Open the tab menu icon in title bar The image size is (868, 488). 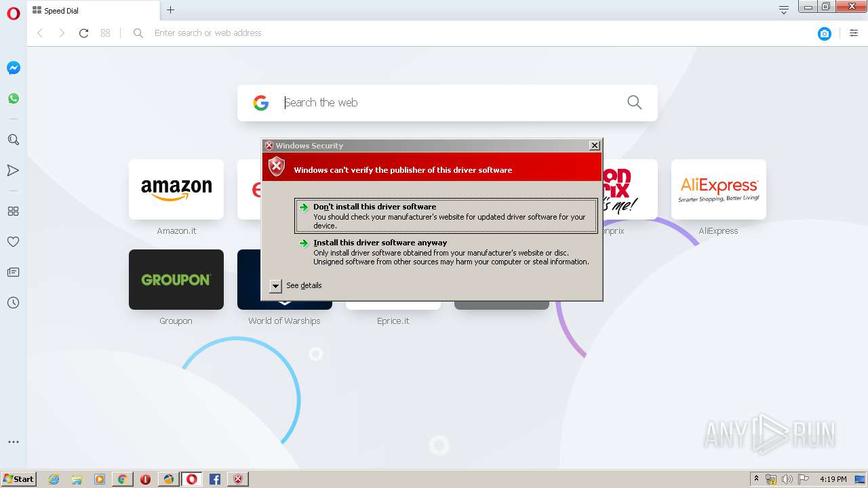click(783, 9)
